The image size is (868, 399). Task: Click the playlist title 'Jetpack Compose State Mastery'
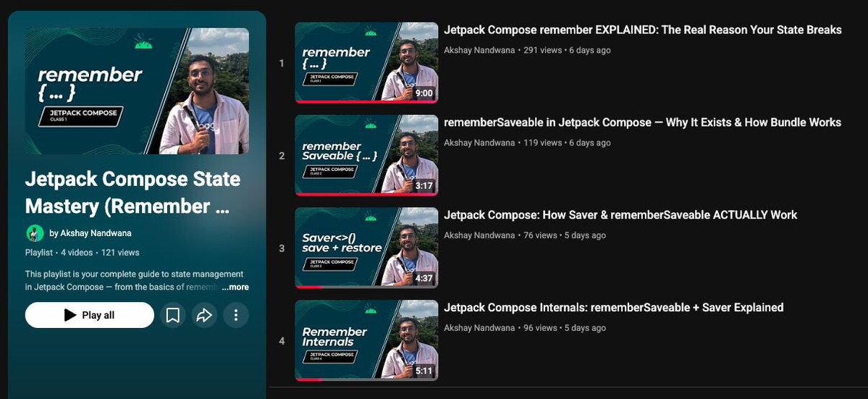coord(133,193)
